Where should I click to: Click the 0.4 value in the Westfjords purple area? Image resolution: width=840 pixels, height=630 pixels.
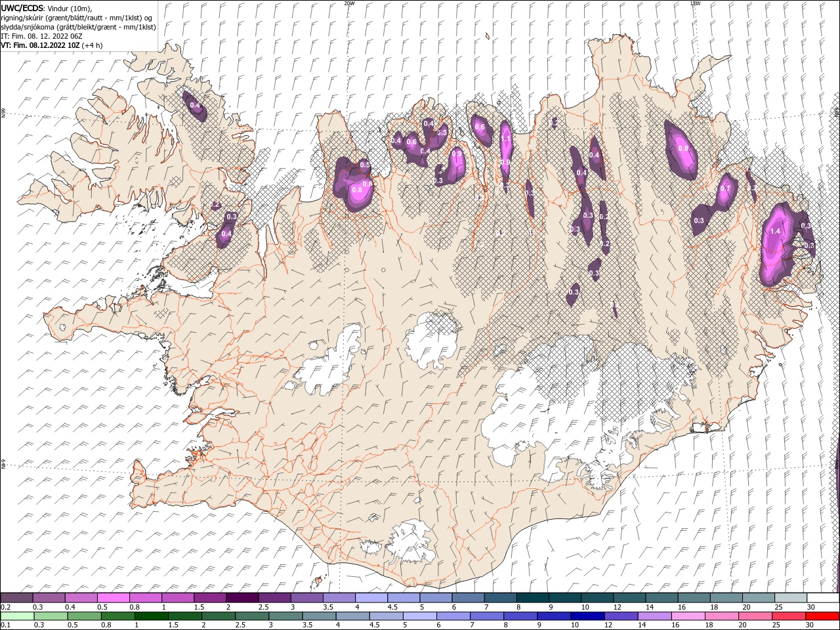(x=195, y=105)
